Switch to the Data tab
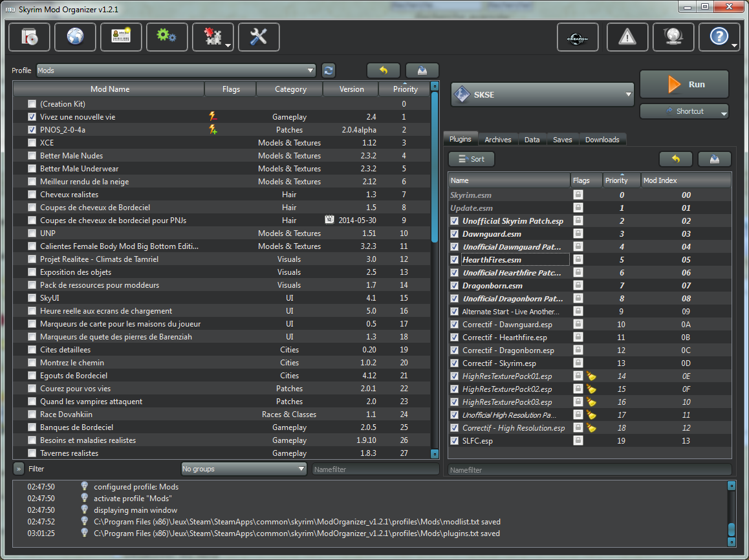Viewport: 749px width, 560px height. (532, 140)
